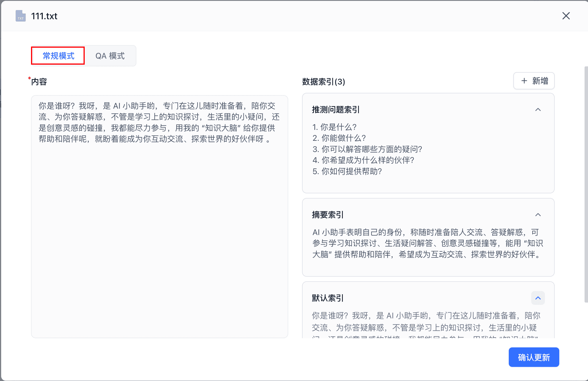Click the 新增 button label
588x381 pixels.
540,81
